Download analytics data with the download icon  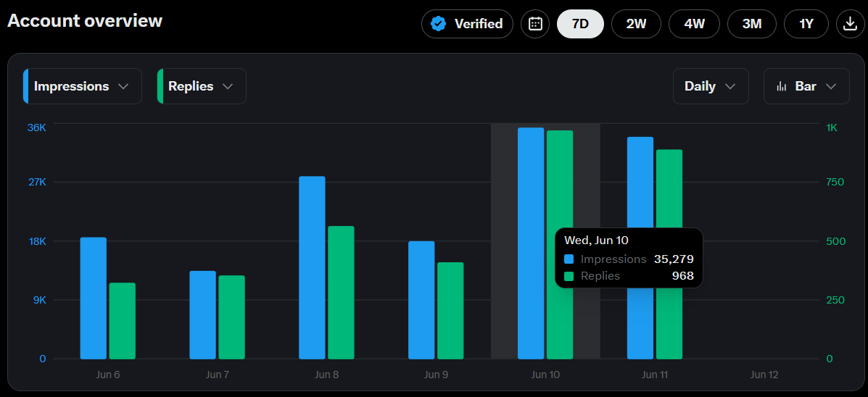click(850, 24)
